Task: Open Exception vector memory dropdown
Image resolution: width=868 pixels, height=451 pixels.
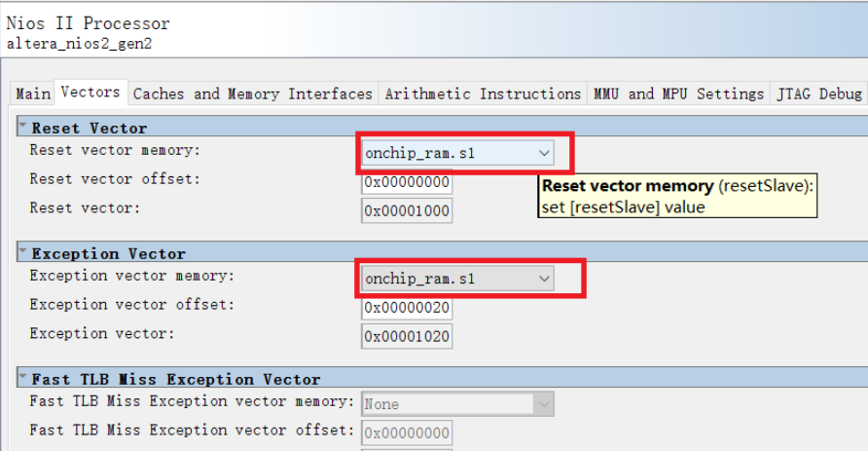Action: [x=457, y=279]
